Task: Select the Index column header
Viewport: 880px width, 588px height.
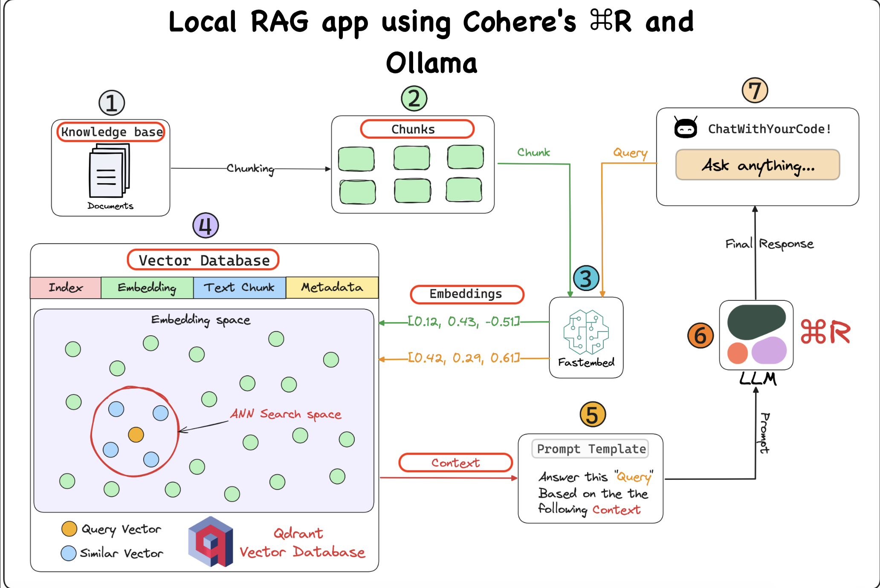Action: pyautogui.click(x=66, y=288)
